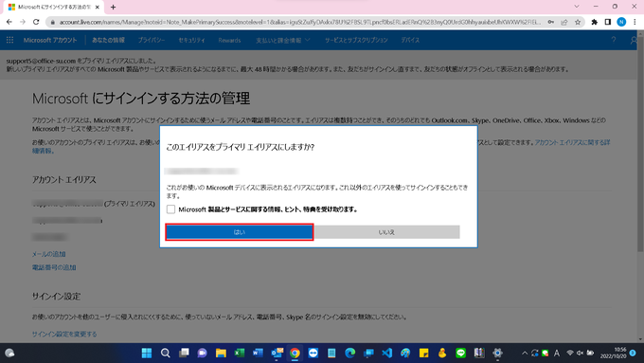Click the Chrome address bar
The height and width of the screenshot is (363, 644).
[x=300, y=22]
